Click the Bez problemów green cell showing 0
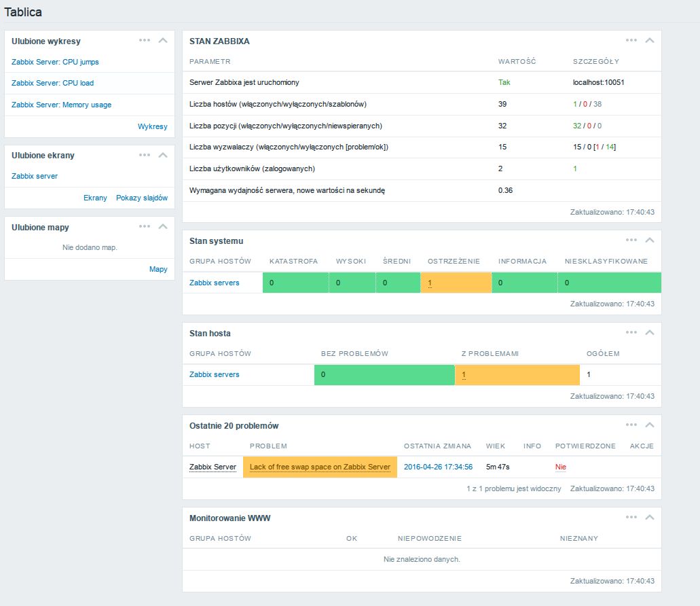Viewport: 700px width, 606px height. (384, 375)
